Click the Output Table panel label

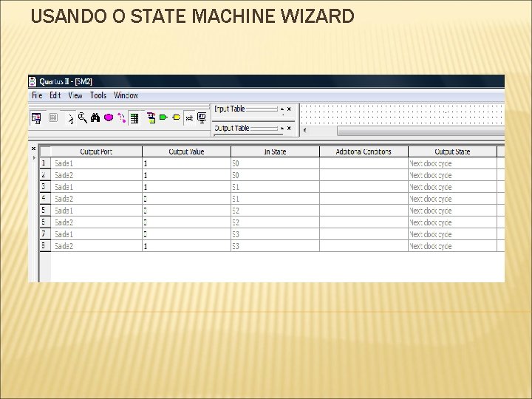point(232,129)
